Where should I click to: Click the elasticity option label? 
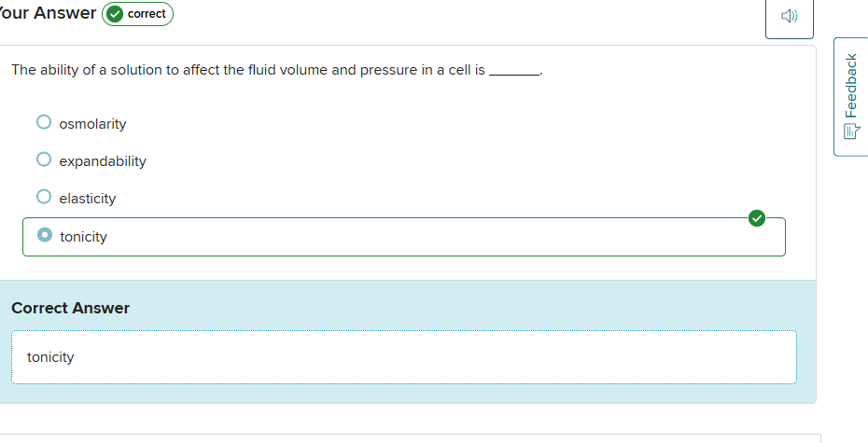click(x=88, y=199)
